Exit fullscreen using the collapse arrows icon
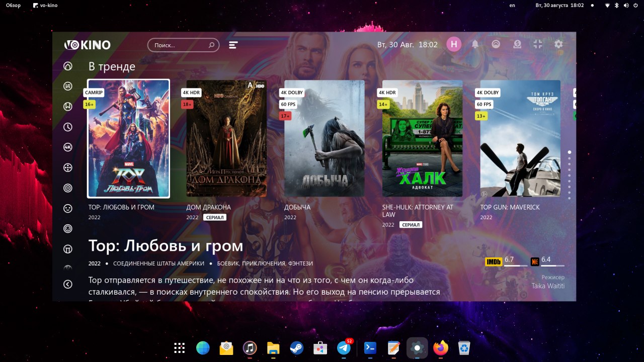Image resolution: width=644 pixels, height=362 pixels. [x=538, y=44]
